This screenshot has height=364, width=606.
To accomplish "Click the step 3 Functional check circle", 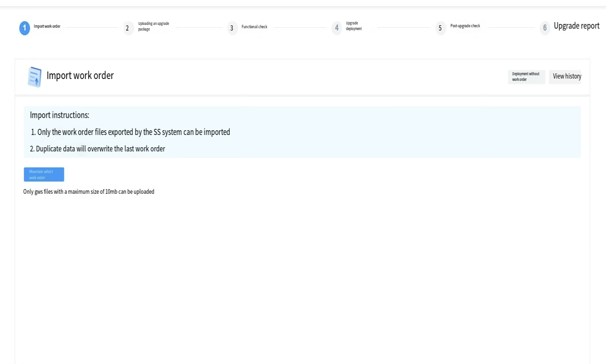I will (x=232, y=28).
